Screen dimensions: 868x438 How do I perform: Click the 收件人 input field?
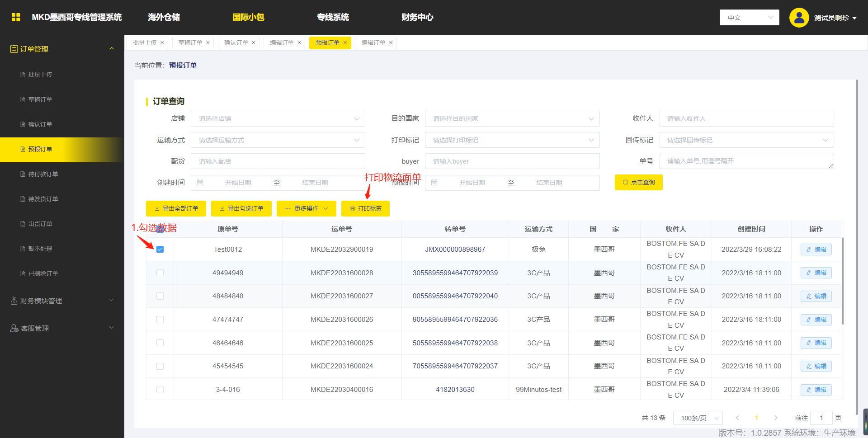tap(746, 118)
